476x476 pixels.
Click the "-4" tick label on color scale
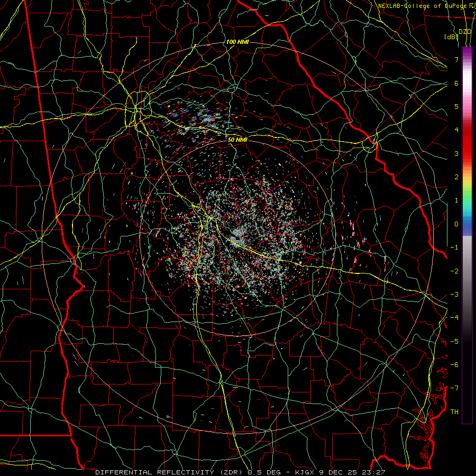[454, 318]
